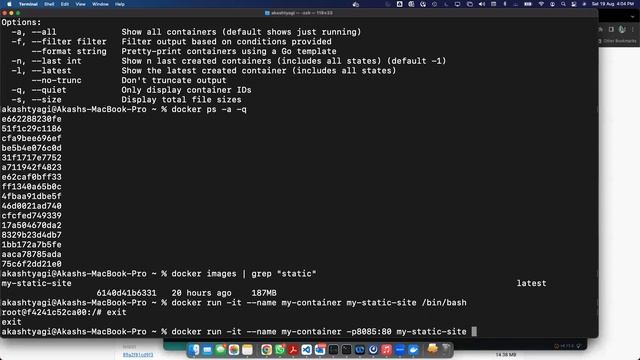Viewport: 640px width, 360px height.
Task: Click the terminal cursor on the last command line
Action: 474,331
